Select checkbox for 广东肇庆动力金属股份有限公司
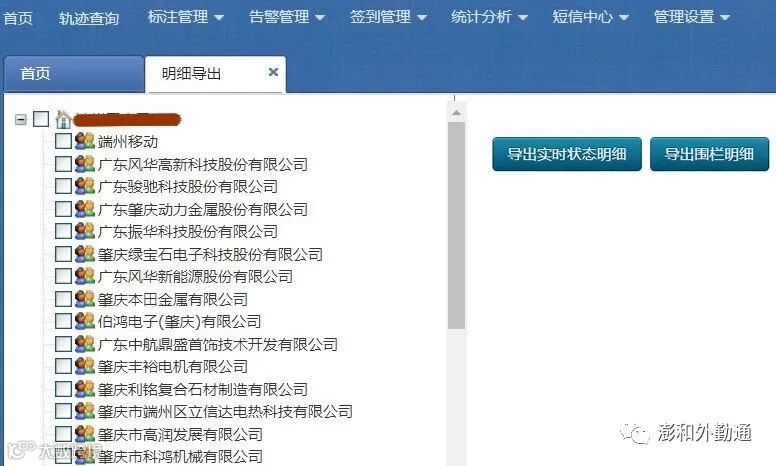776x466 pixels. pyautogui.click(x=63, y=209)
